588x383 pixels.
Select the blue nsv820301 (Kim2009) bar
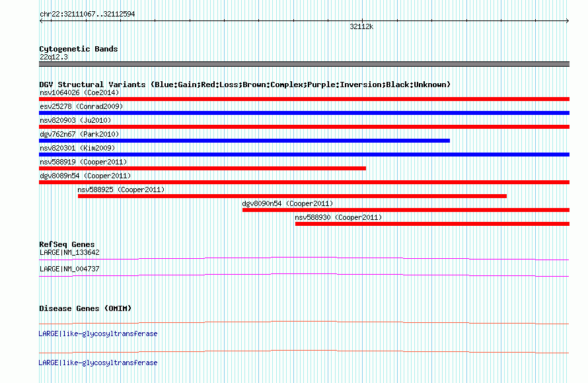(304, 155)
